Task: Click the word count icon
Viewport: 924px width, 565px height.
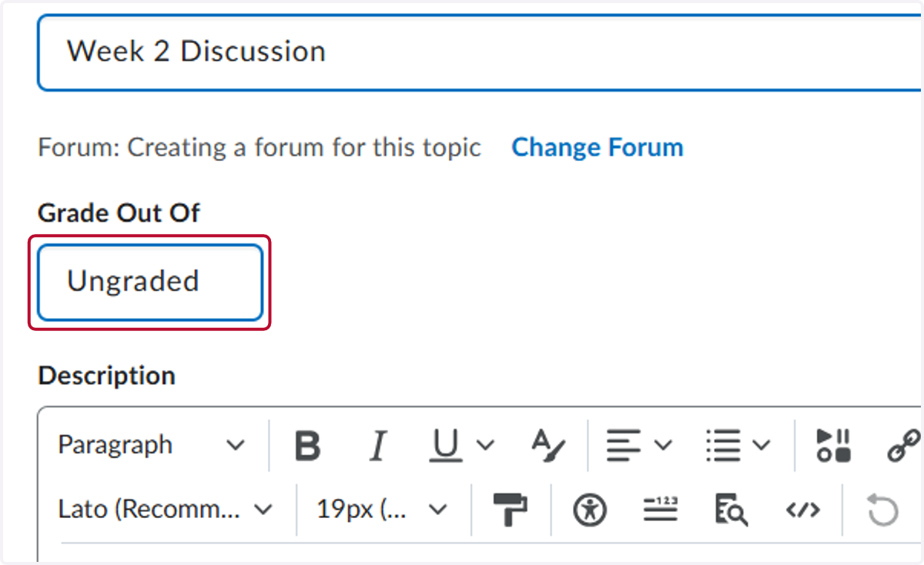Action: [x=661, y=510]
